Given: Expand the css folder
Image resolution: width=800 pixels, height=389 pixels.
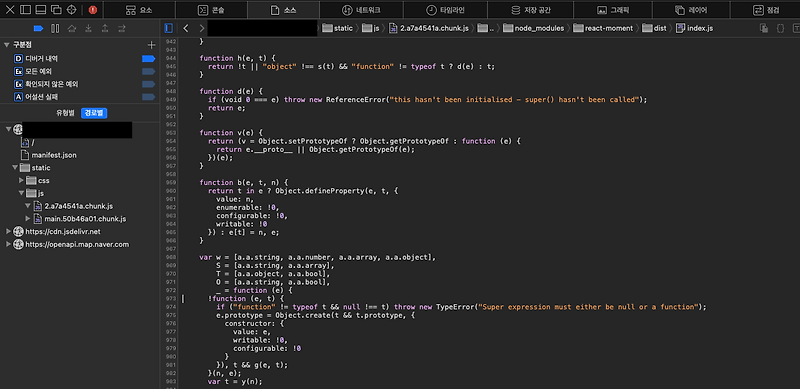Looking at the screenshot, I should [21, 180].
